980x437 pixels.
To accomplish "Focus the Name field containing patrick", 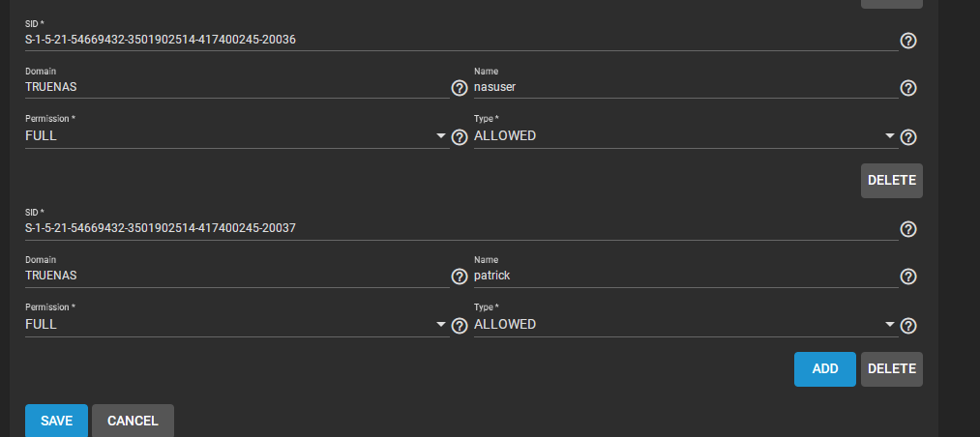I will click(686, 276).
